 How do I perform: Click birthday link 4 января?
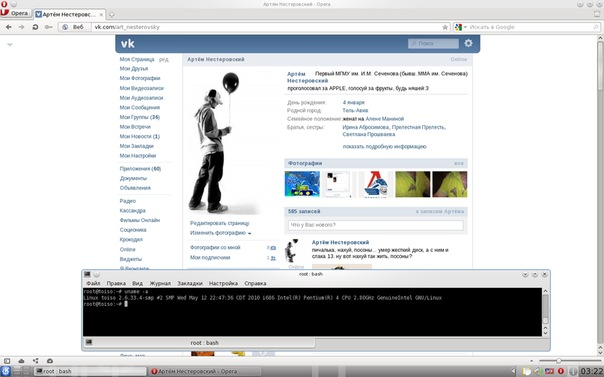pos(353,102)
